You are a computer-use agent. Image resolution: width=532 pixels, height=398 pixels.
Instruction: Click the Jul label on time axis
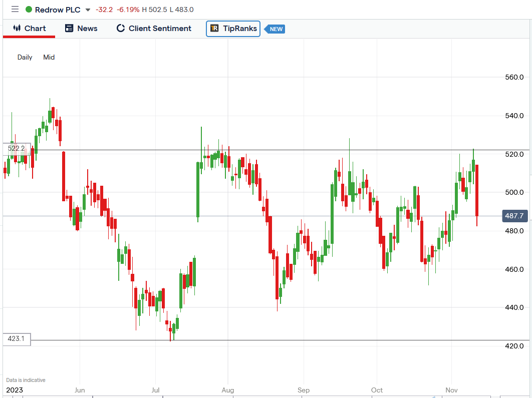(x=155, y=390)
